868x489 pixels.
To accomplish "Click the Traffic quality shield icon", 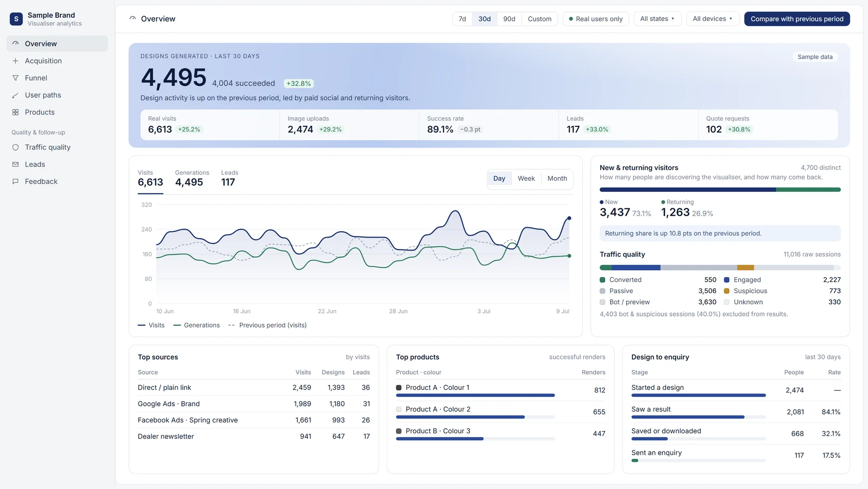I will click(x=16, y=147).
